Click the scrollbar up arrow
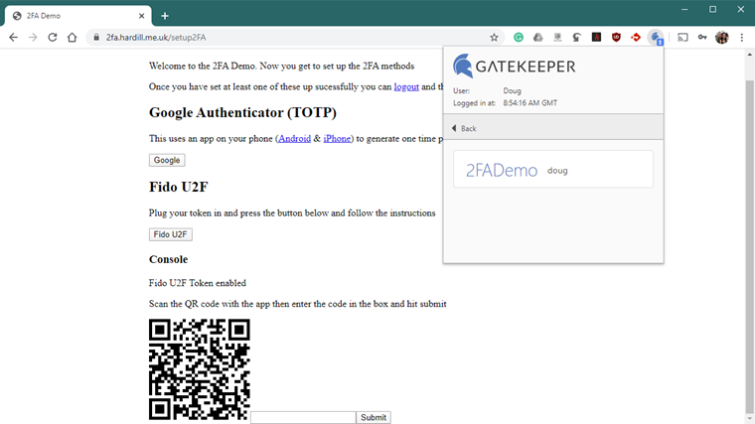The width and height of the screenshot is (755, 424). click(750, 55)
